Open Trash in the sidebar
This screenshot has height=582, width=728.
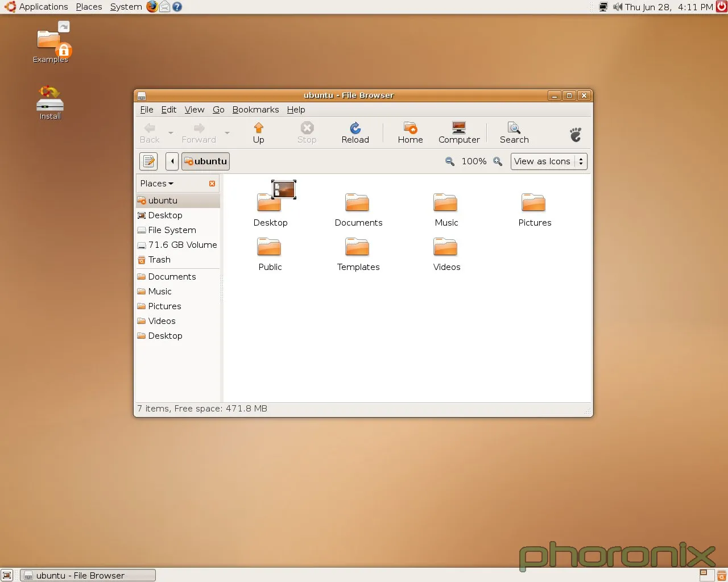pyautogui.click(x=177, y=260)
